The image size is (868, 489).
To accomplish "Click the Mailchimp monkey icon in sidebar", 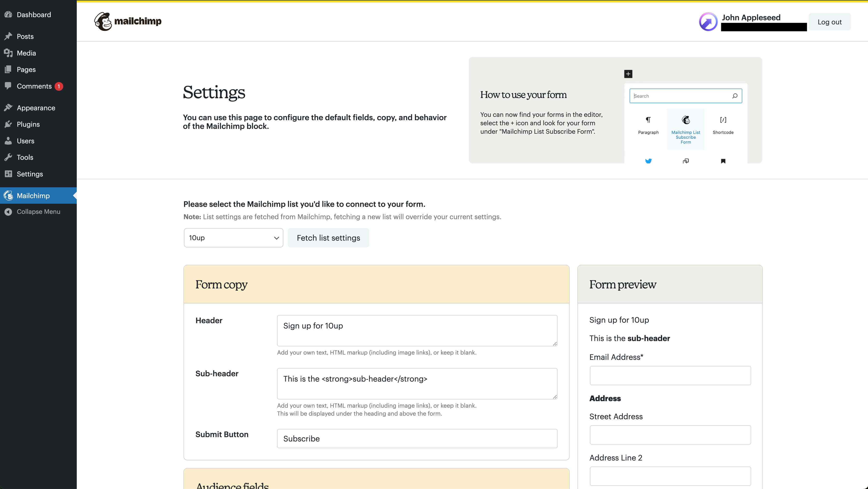I will coord(8,196).
